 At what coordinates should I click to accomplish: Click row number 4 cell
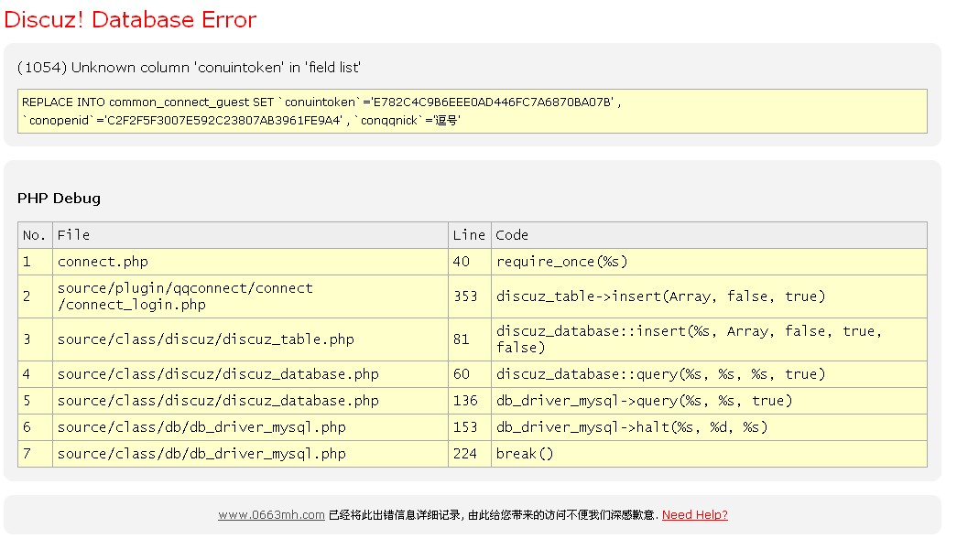point(35,374)
